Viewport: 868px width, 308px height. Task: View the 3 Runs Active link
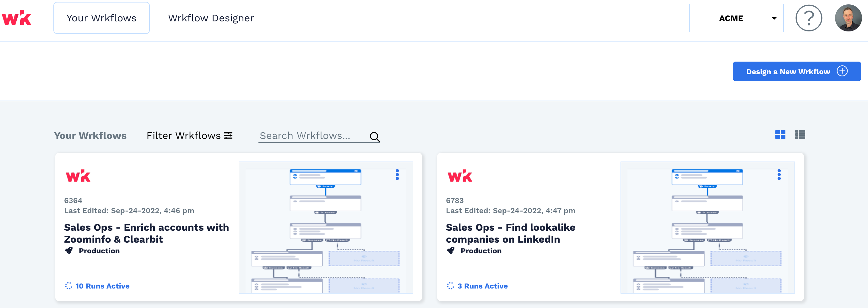click(483, 286)
